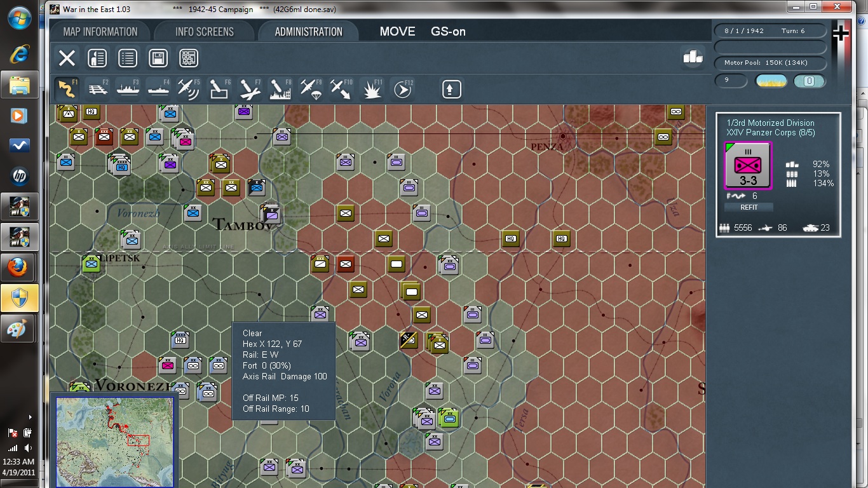Choose the F8 bomb city mode

(x=280, y=89)
